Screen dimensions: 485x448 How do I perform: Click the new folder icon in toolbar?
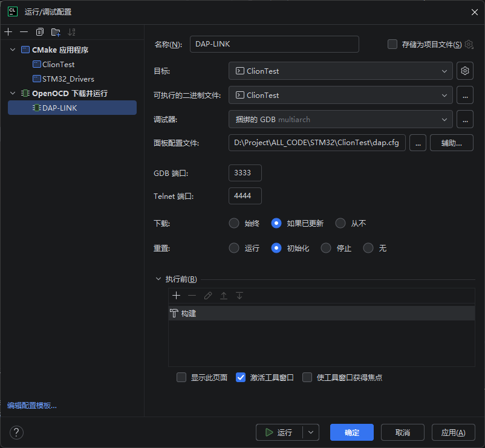pyautogui.click(x=56, y=31)
